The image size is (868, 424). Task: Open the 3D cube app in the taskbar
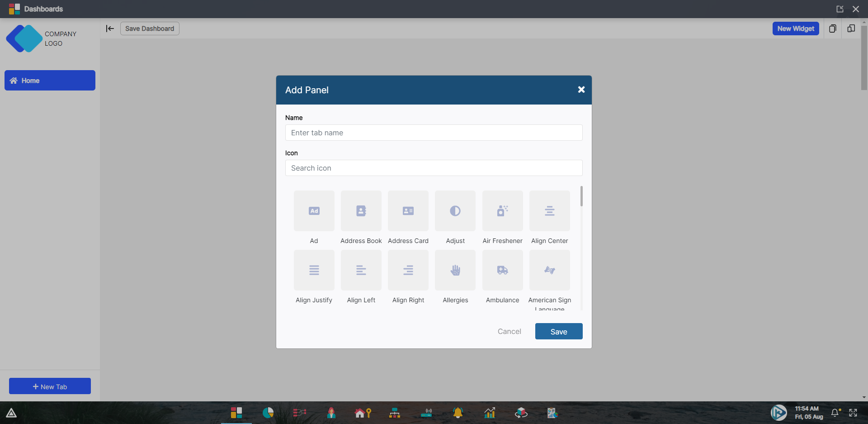tap(521, 413)
